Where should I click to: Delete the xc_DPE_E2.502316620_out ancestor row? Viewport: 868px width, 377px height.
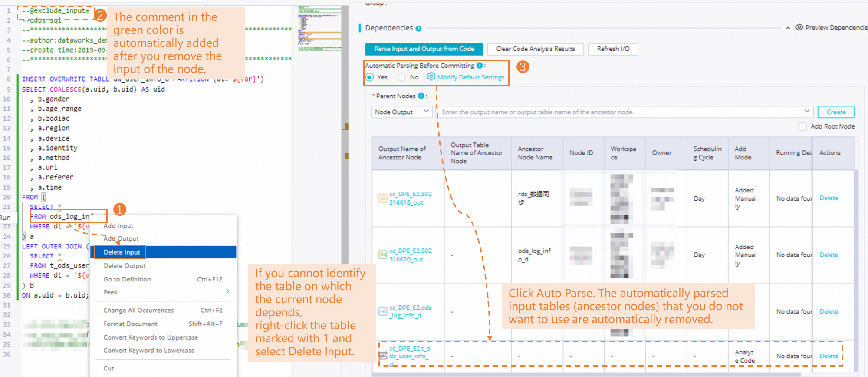(x=829, y=255)
